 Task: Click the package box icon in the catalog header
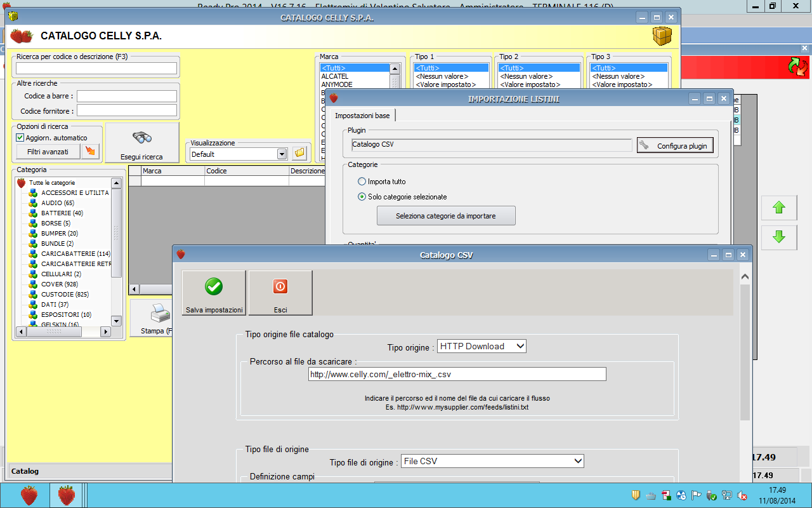click(662, 36)
